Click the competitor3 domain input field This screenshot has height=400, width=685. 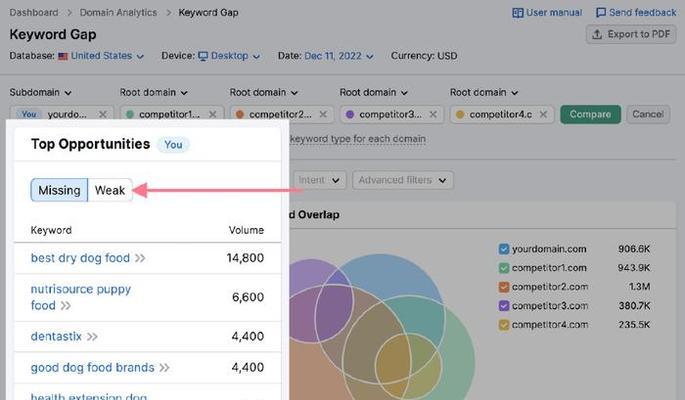(392, 114)
